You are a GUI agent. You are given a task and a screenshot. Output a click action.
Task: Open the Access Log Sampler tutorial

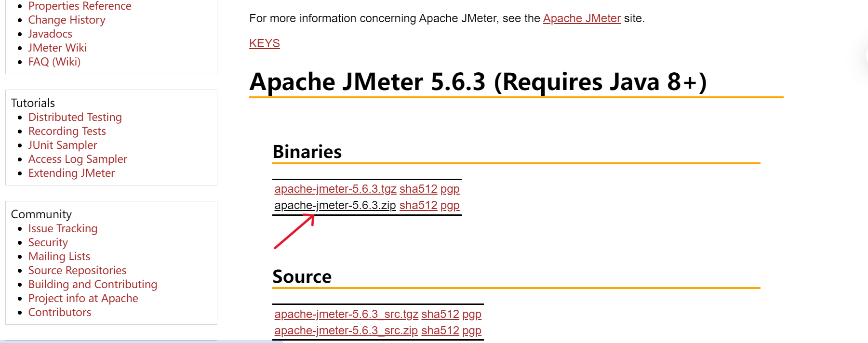[x=78, y=159]
